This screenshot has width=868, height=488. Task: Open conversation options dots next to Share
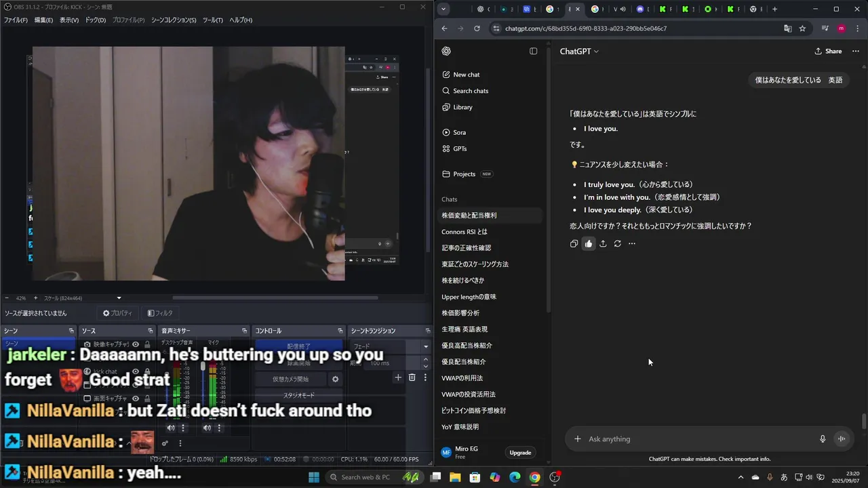(856, 52)
